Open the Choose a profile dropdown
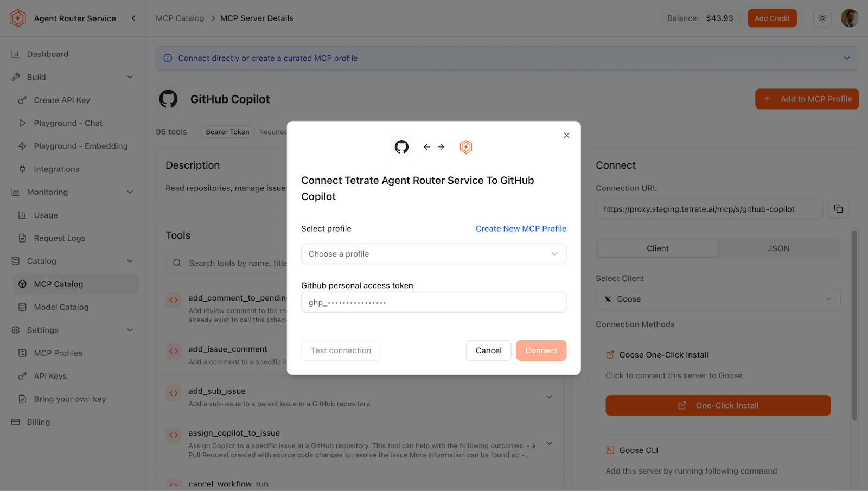The image size is (868, 491). click(433, 254)
